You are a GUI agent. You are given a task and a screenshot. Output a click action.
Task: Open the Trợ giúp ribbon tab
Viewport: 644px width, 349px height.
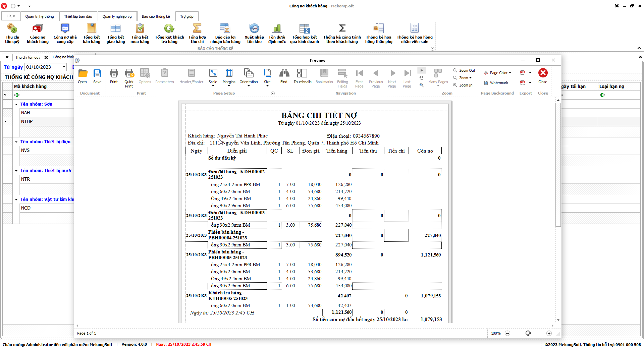click(x=186, y=16)
